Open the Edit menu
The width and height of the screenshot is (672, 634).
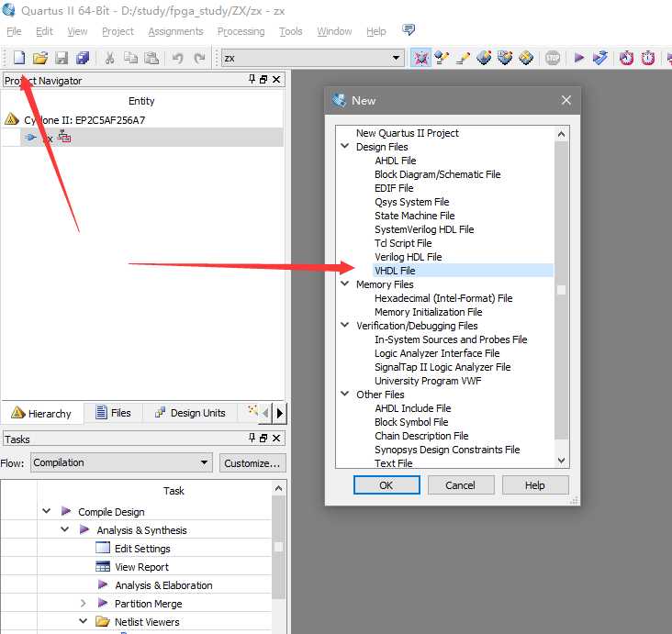click(44, 31)
